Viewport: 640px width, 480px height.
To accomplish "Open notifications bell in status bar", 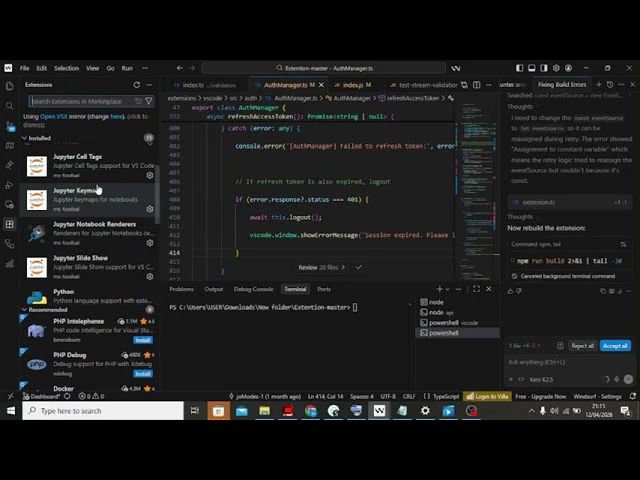I will [x=632, y=396].
